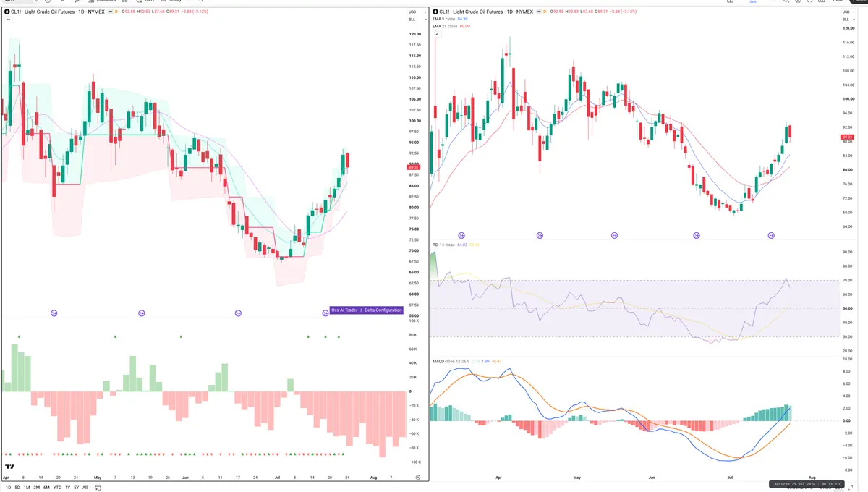The width and height of the screenshot is (868, 492).
Task: Set date range to 6M
Action: 46,488
